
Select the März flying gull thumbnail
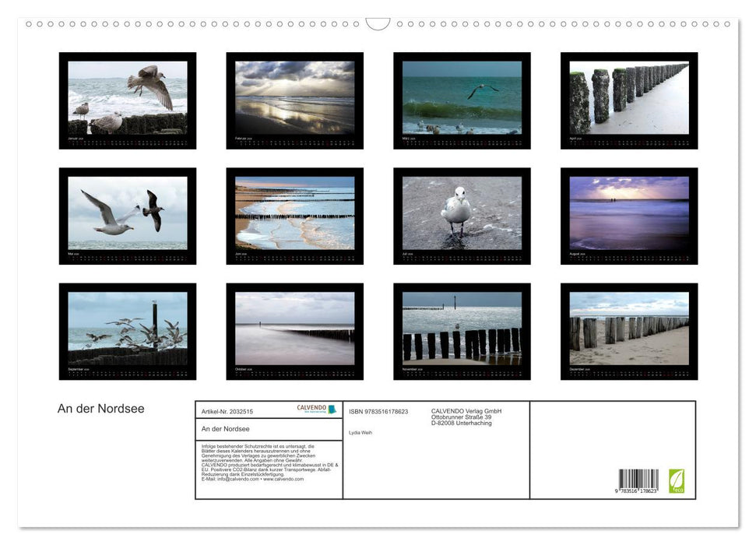(x=462, y=101)
